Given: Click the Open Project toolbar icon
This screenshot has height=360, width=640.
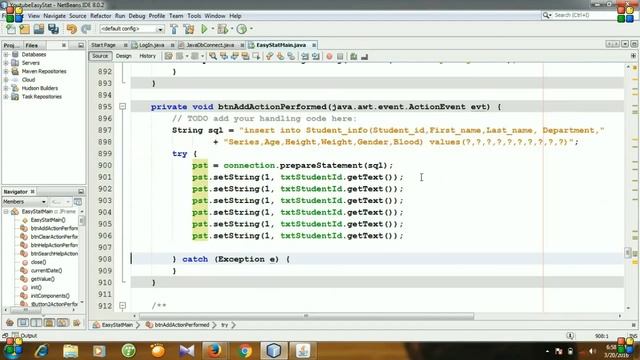Looking at the screenshot, I should click(x=39, y=29).
